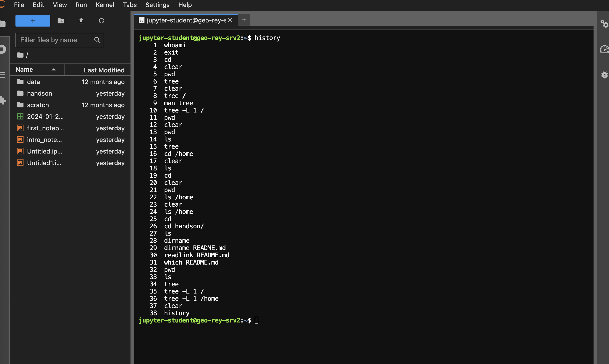Screen dimensions: 609x364
Task: Select the intro_note notebook file
Action: point(44,140)
